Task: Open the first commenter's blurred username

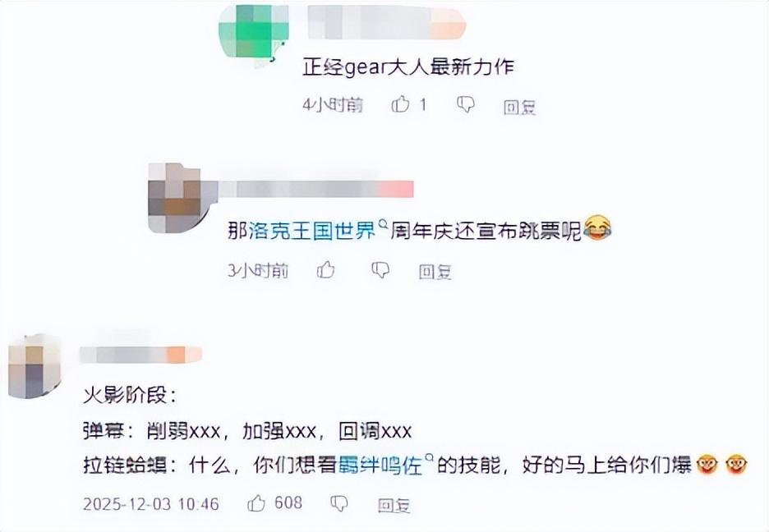Action: point(385,22)
